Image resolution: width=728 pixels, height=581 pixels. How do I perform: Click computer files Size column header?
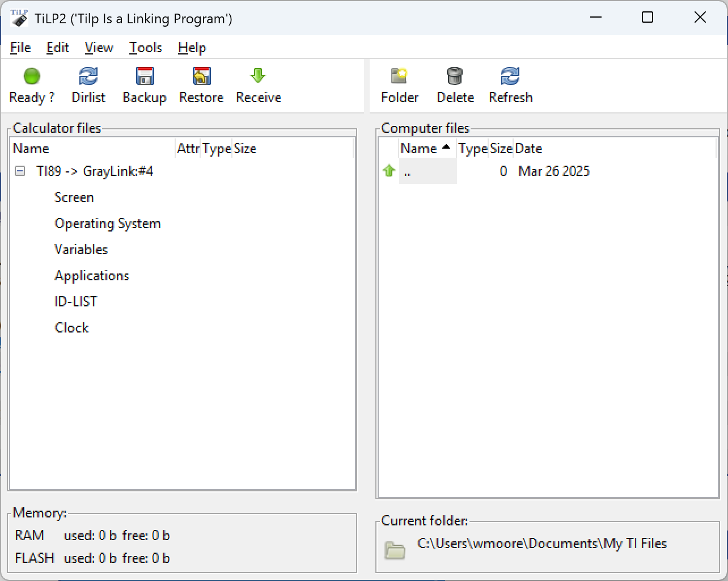501,149
